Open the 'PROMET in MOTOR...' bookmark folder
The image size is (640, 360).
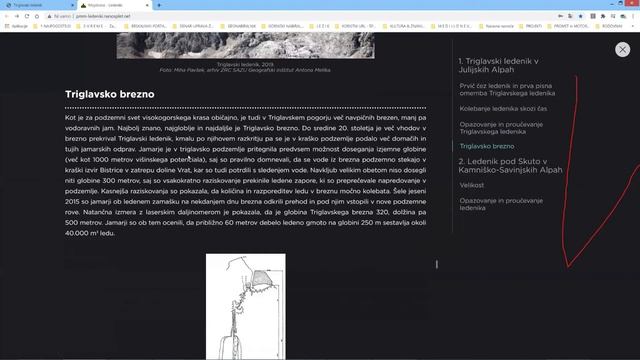(x=568, y=26)
